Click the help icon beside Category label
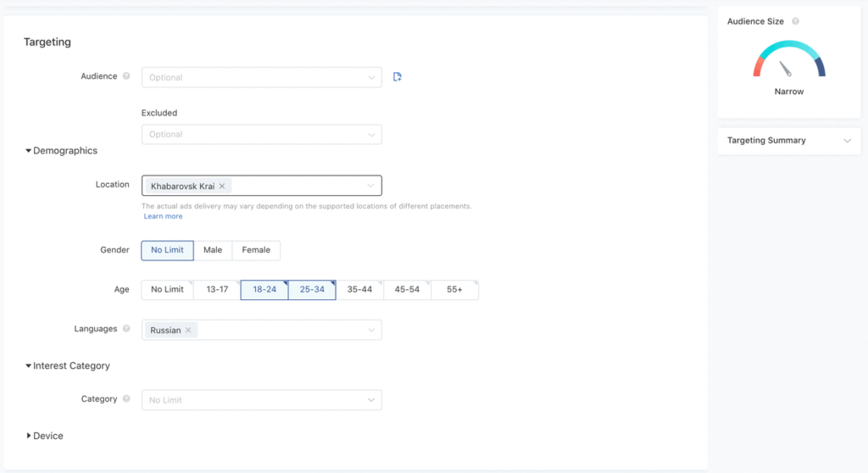Image resolution: width=868 pixels, height=473 pixels. coord(126,399)
